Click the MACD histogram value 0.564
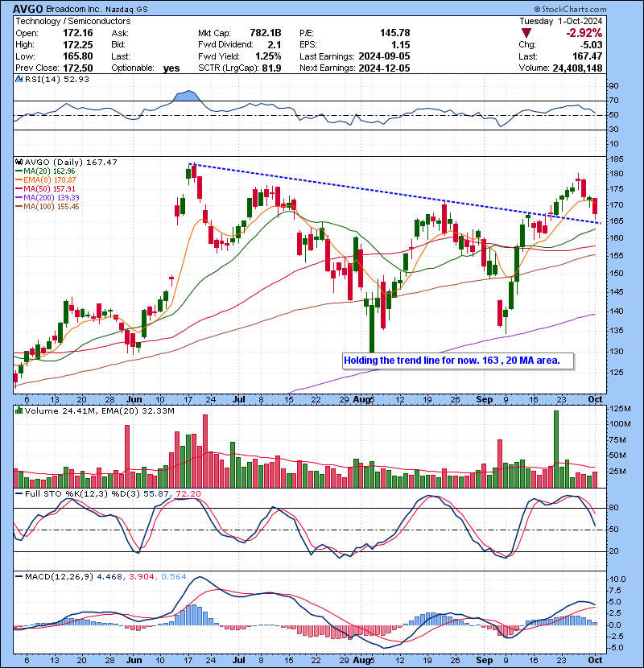Image resolution: width=644 pixels, height=668 pixels. point(173,577)
